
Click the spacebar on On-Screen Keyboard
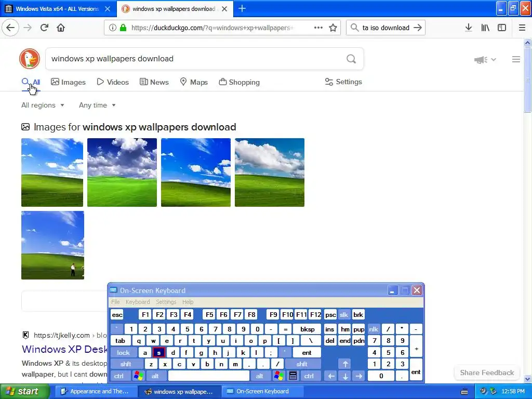[209, 376]
